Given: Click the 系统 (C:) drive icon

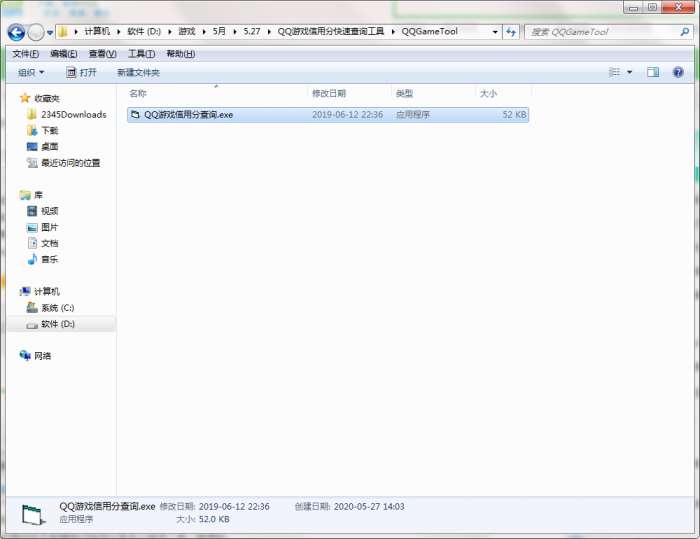Looking at the screenshot, I should [x=32, y=307].
